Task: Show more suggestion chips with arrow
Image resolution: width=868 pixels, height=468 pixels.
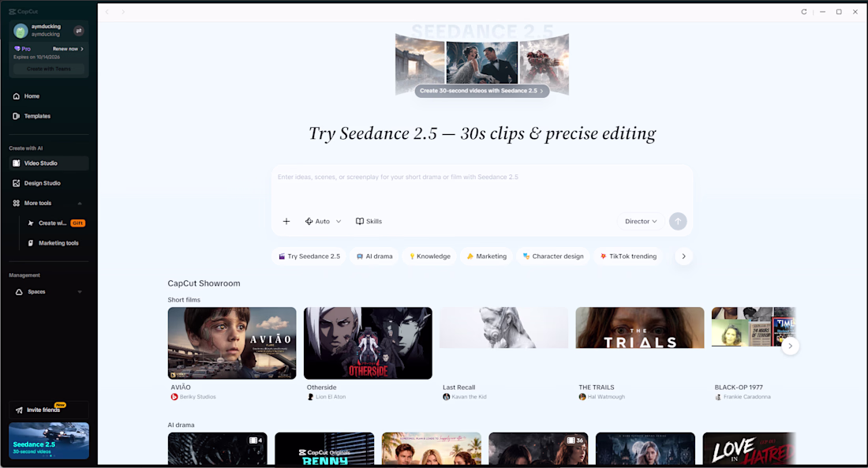Action: pyautogui.click(x=683, y=256)
